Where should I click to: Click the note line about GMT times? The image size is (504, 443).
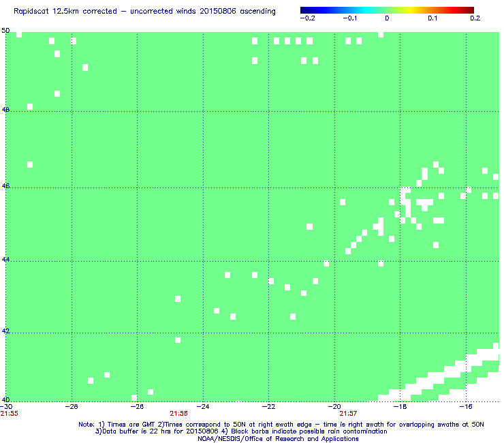[x=281, y=425]
